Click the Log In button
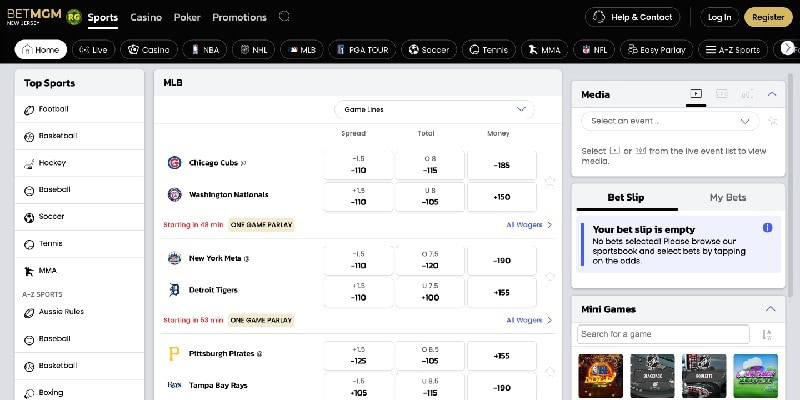This screenshot has height=400, width=800. point(719,17)
